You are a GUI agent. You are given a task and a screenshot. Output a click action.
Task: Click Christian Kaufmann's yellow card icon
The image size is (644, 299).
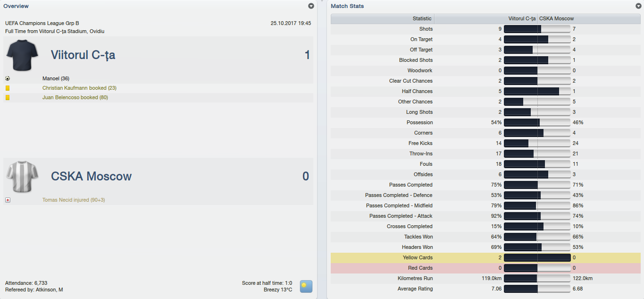tap(8, 88)
